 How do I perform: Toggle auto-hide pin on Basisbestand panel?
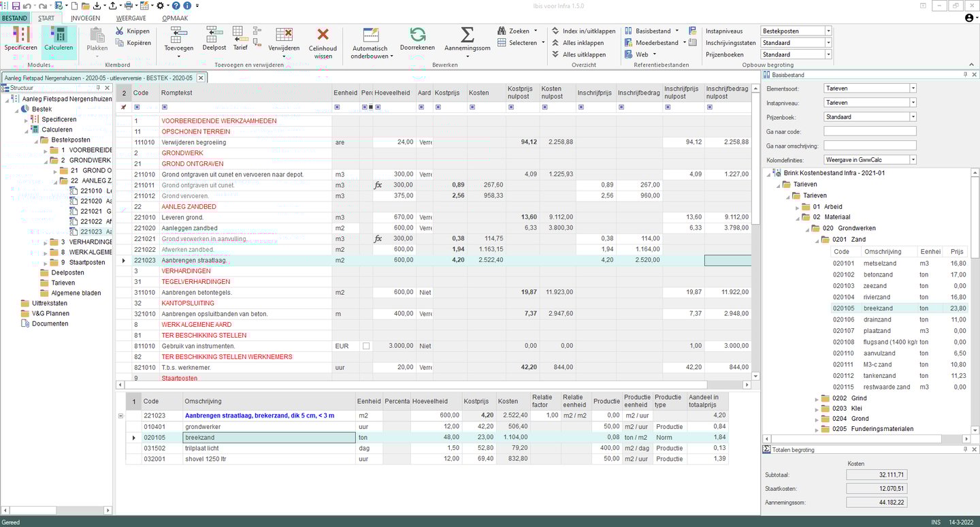click(x=966, y=75)
